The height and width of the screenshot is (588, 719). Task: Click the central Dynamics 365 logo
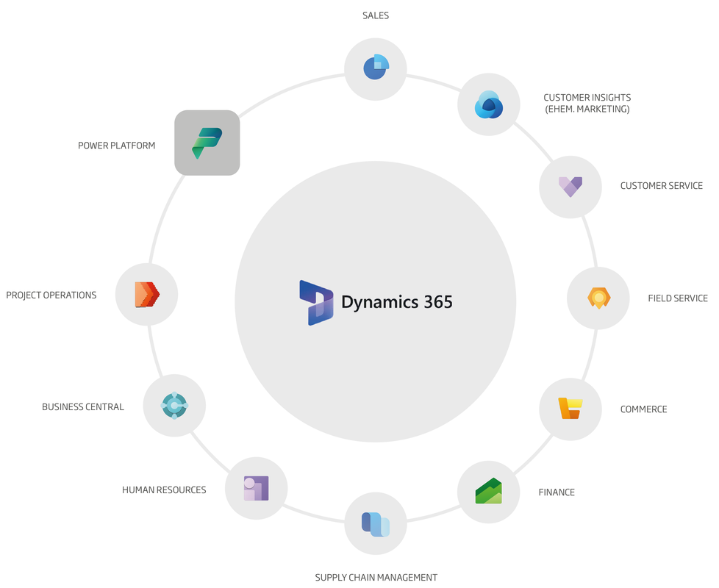click(316, 303)
